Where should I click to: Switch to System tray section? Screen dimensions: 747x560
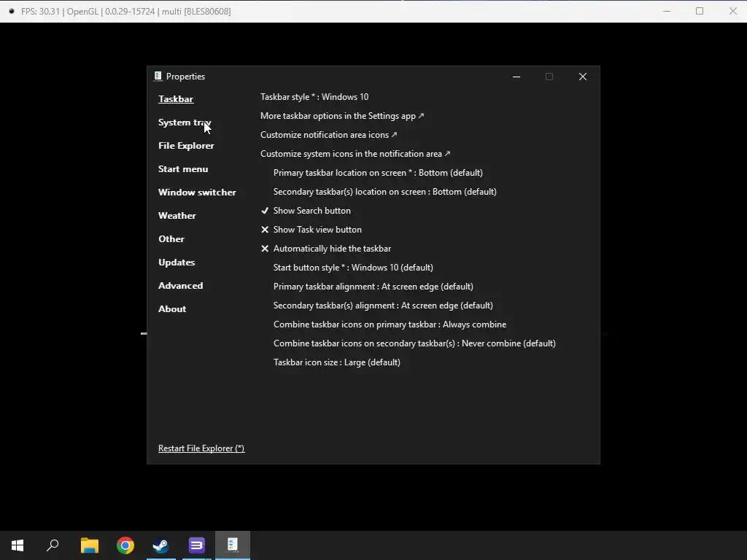185,122
